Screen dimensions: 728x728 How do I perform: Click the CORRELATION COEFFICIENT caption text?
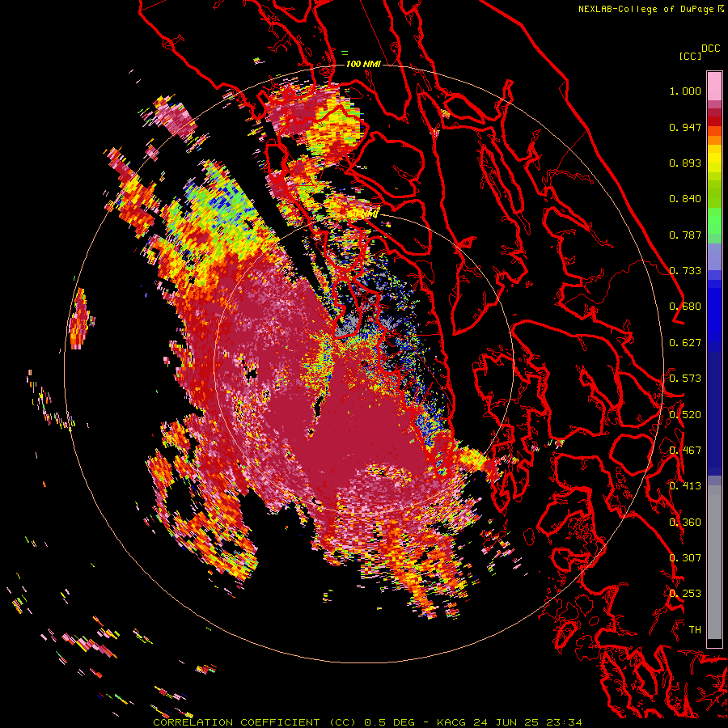coord(236,722)
